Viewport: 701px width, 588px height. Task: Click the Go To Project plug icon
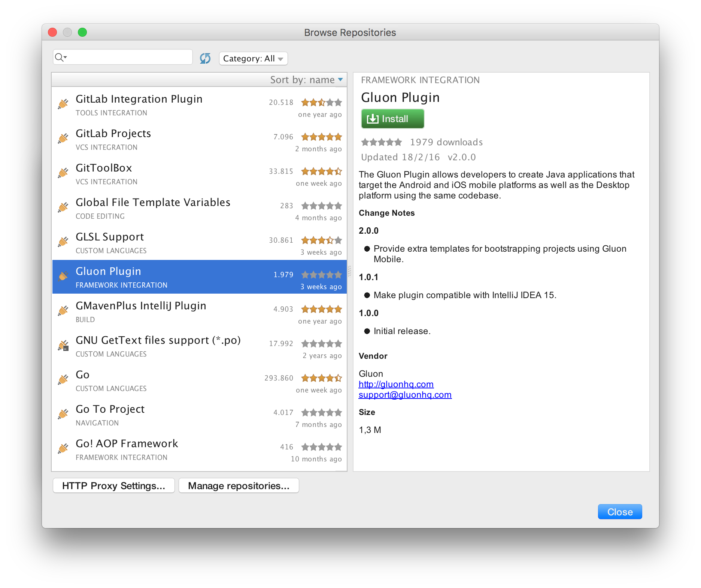click(63, 414)
